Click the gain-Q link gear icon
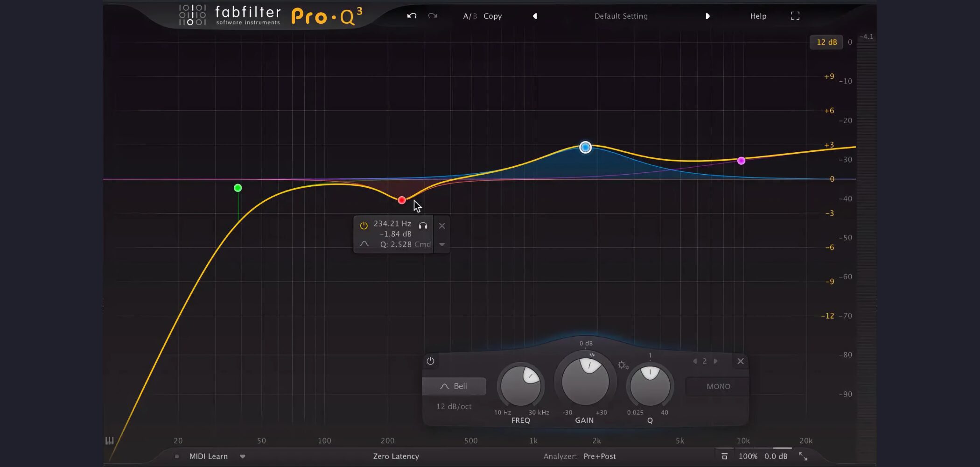 (x=623, y=365)
